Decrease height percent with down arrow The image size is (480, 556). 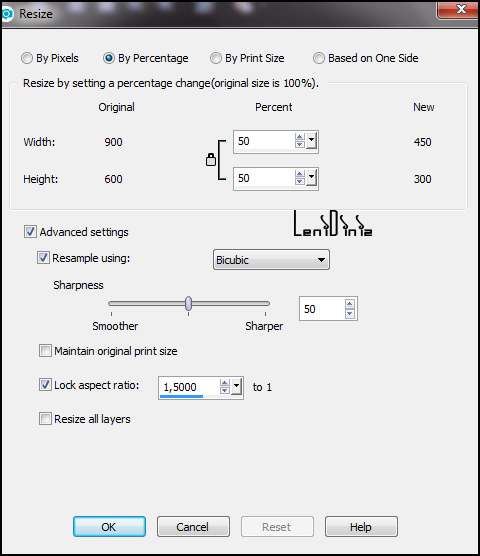(300, 181)
